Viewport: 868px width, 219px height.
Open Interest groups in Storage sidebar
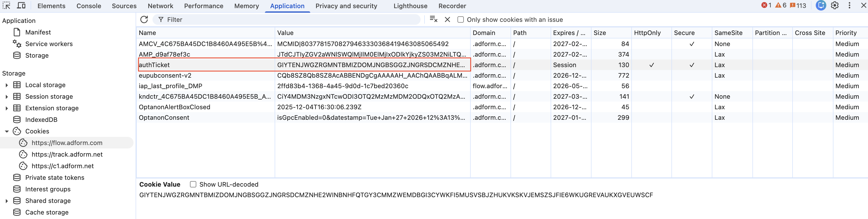coord(47,189)
